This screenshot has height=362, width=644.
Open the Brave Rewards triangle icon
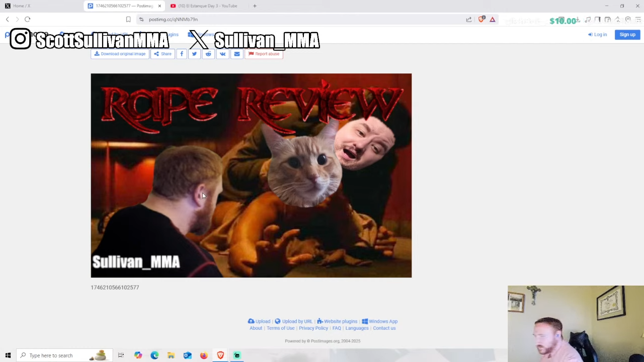coord(493,20)
